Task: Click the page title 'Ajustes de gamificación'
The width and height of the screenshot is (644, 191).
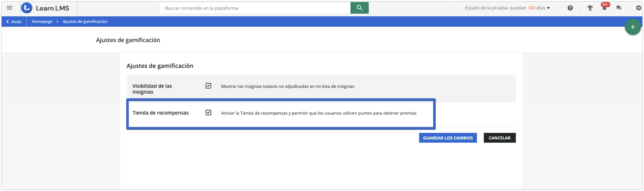Action: [128, 40]
